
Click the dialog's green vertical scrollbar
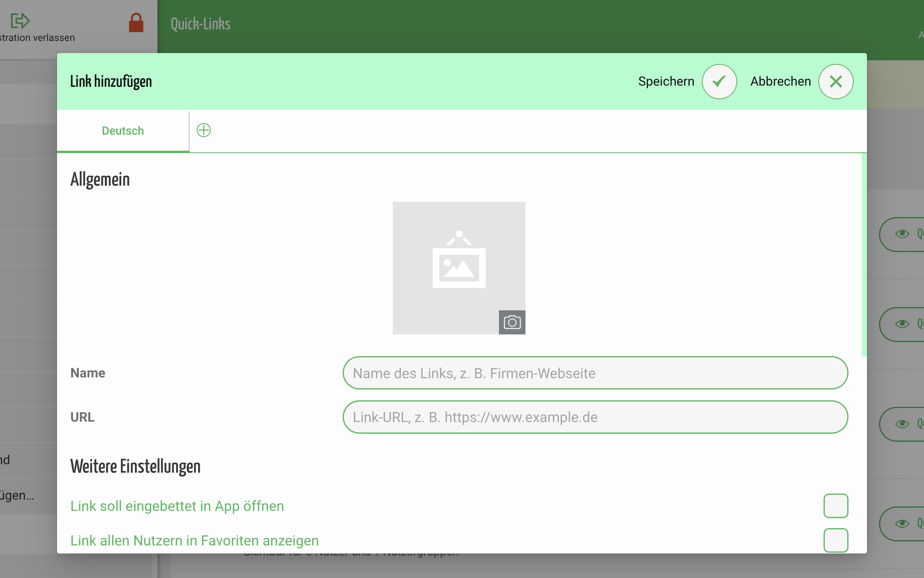tap(864, 255)
